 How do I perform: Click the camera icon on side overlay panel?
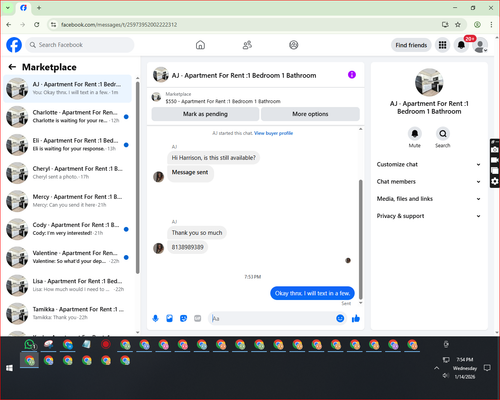(495, 150)
